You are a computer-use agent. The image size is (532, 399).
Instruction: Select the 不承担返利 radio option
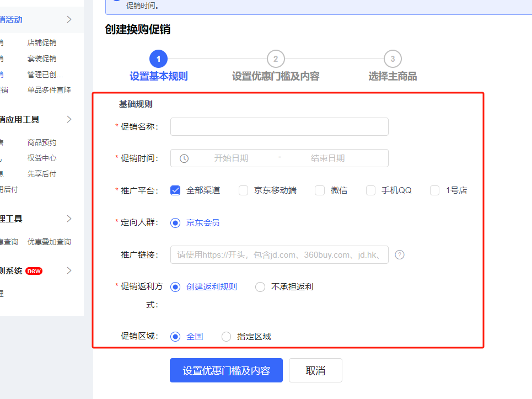click(260, 287)
